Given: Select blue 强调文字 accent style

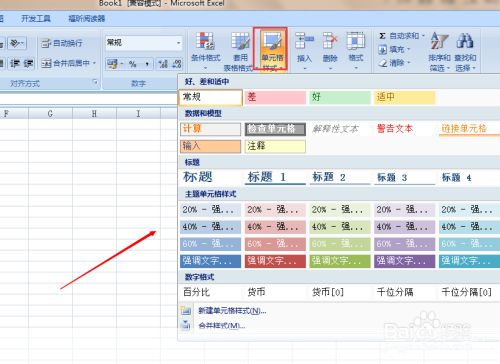Looking at the screenshot, I should (210, 261).
